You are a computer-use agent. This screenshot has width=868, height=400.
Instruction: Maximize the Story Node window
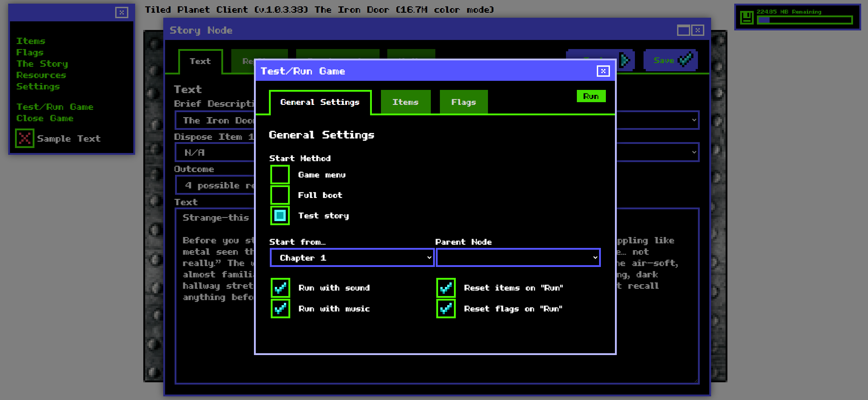tap(683, 30)
